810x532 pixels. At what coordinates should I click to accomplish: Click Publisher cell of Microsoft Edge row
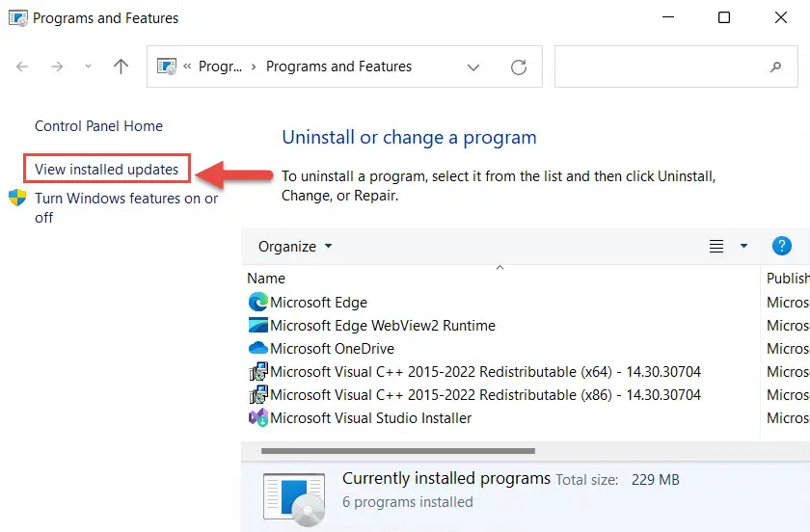[x=788, y=303]
